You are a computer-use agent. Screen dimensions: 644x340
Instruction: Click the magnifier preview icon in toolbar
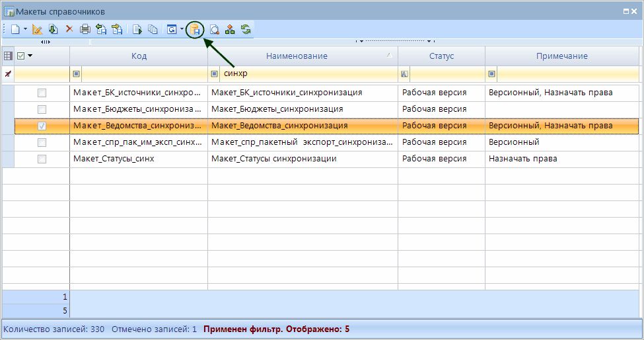(x=214, y=29)
